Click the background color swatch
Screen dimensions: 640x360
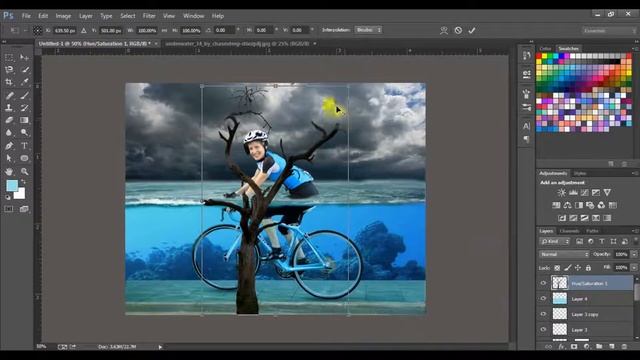[20, 194]
